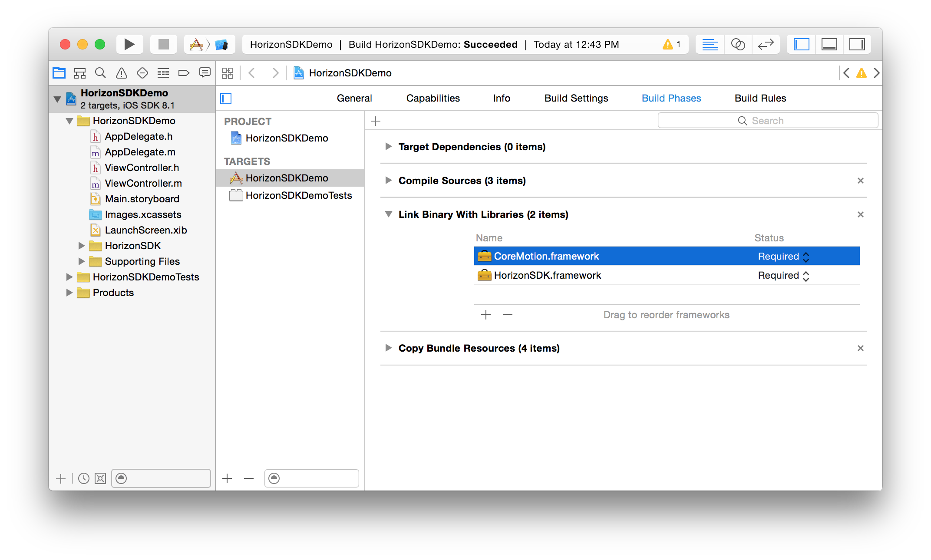931x560 pixels.
Task: Add a new build phase
Action: 376,121
